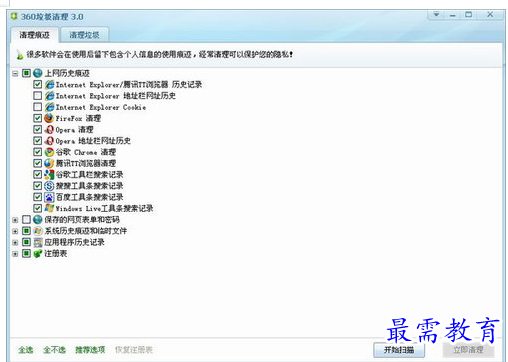Click the 开始扫描 button
Screen dimensions: 508x362
pos(399,350)
